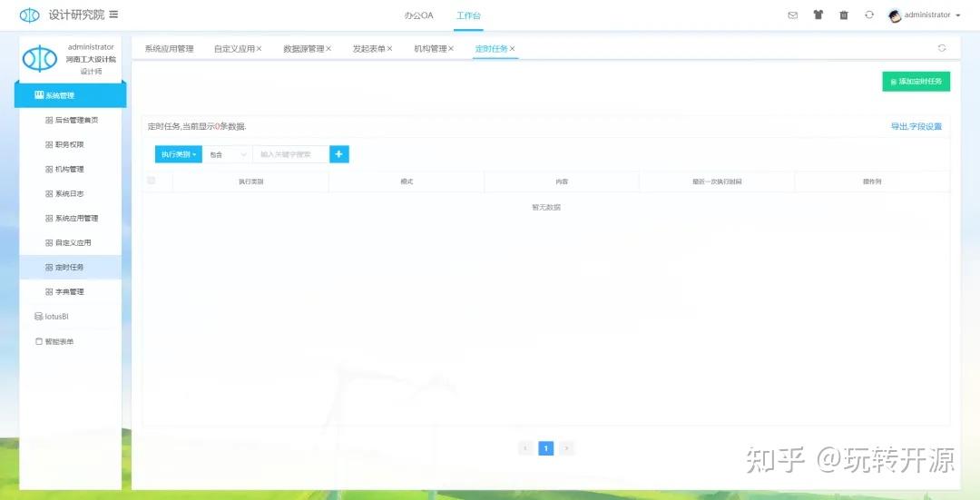Click the refresh icon beside the administrator avatar
This screenshot has height=500, width=980.
(869, 15)
